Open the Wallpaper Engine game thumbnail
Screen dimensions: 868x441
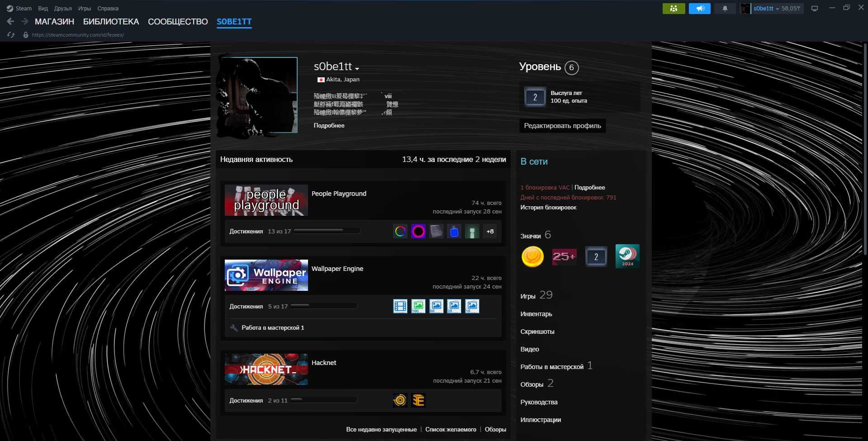(266, 275)
